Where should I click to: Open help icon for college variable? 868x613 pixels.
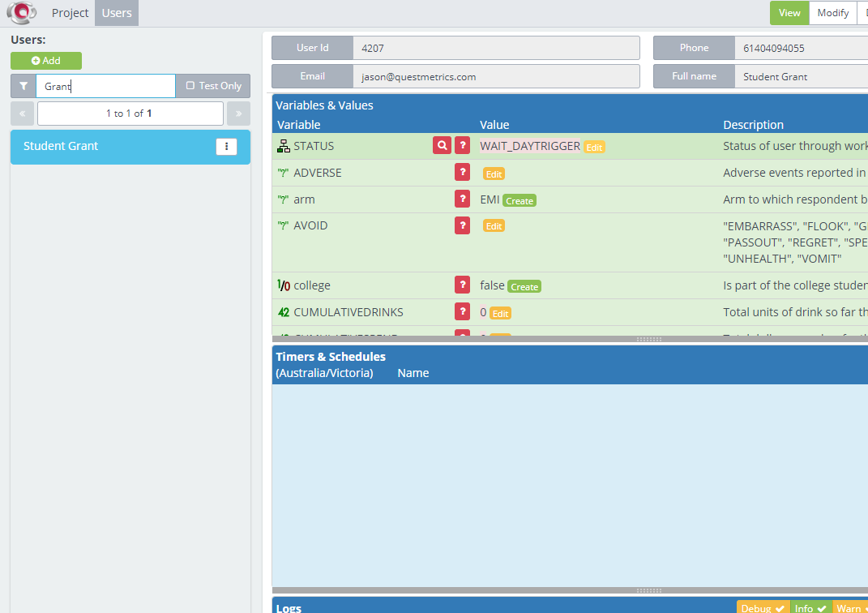pyautogui.click(x=462, y=285)
